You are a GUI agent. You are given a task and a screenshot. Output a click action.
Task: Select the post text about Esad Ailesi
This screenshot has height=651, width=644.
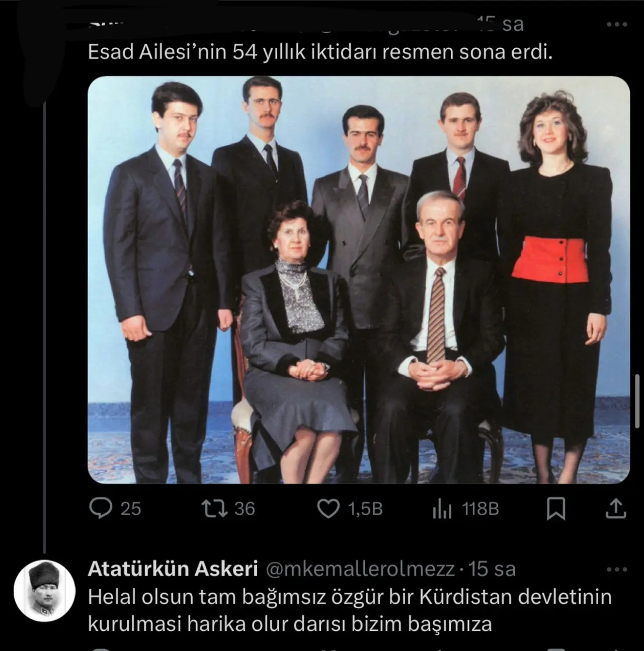point(320,52)
